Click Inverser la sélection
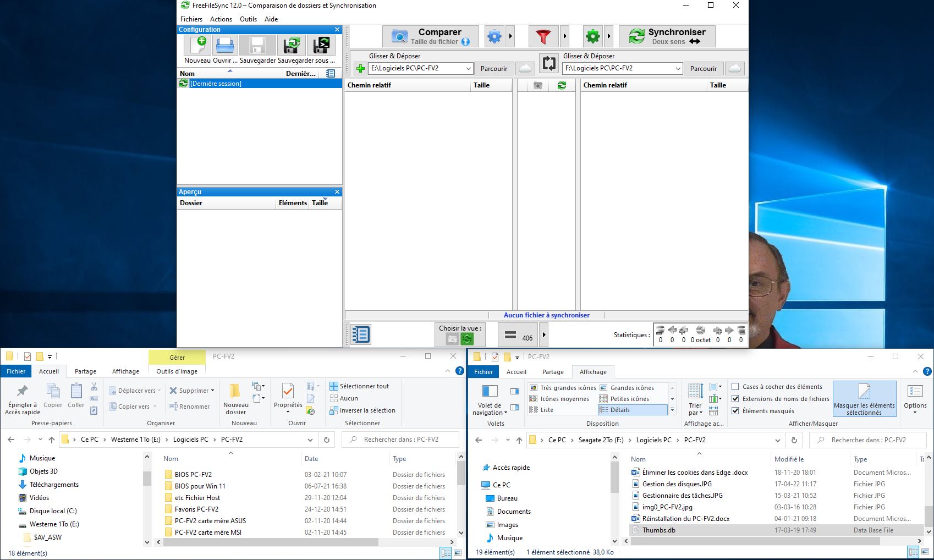Image resolution: width=934 pixels, height=560 pixels. (x=362, y=410)
